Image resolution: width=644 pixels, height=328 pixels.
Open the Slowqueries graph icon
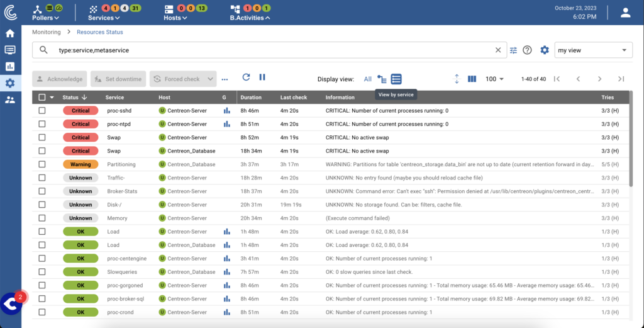pos(226,272)
